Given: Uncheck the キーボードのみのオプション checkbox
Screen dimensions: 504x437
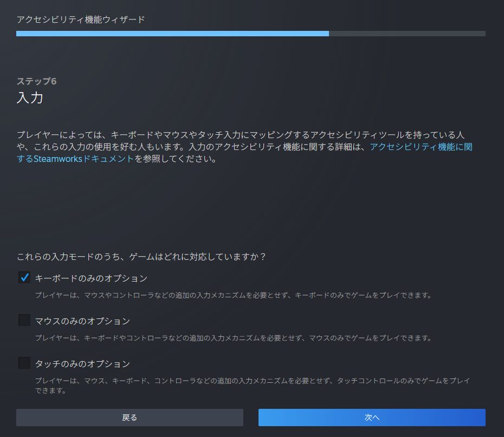Looking at the screenshot, I should pos(24,278).
